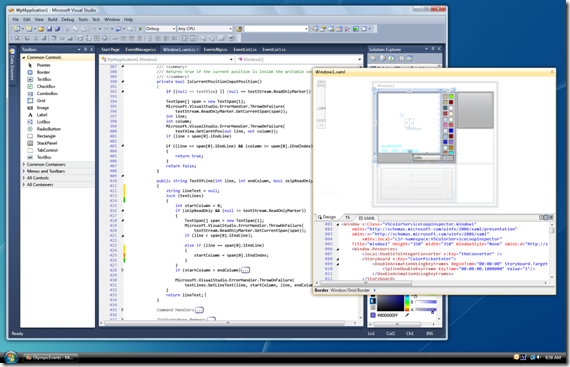Open the Tools menu
This screenshot has height=367, width=570.
(x=83, y=19)
